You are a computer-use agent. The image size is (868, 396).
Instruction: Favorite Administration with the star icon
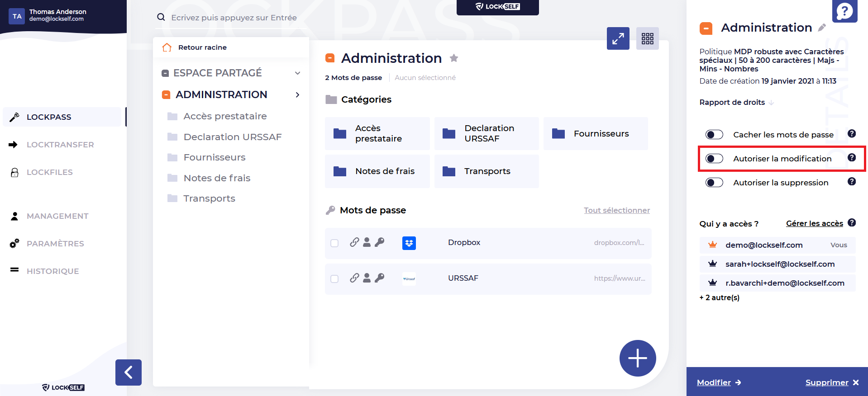(x=454, y=58)
